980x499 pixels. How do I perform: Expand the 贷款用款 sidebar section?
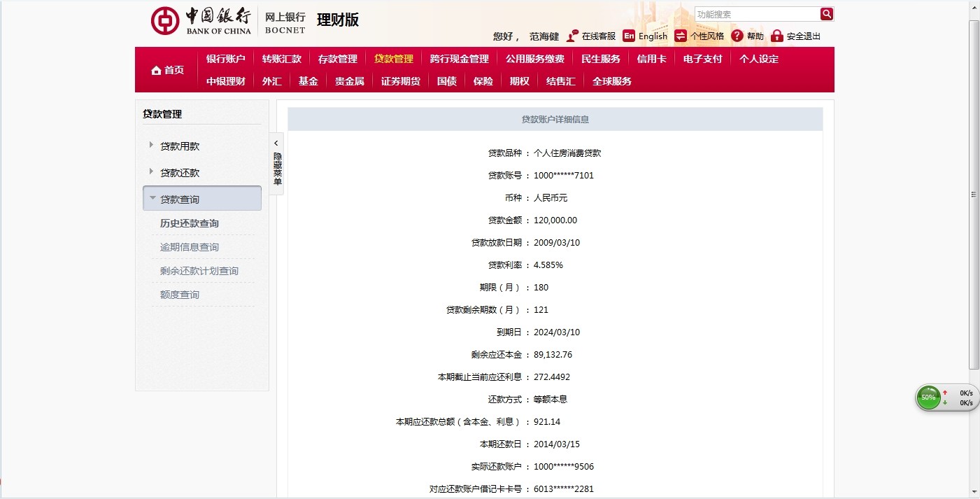(x=151, y=146)
